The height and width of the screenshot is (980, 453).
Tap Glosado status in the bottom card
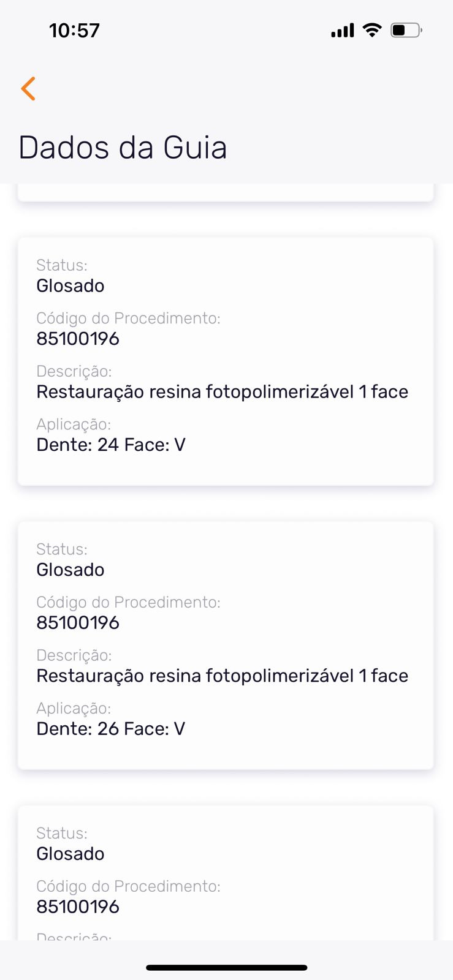70,854
